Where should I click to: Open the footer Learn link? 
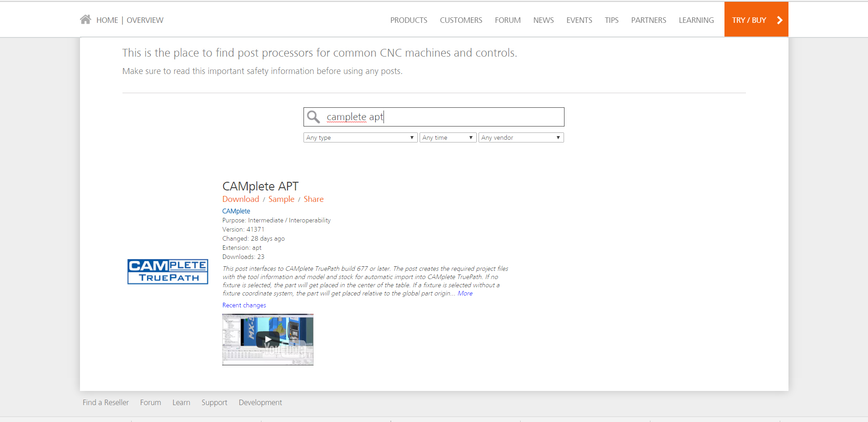tap(181, 402)
